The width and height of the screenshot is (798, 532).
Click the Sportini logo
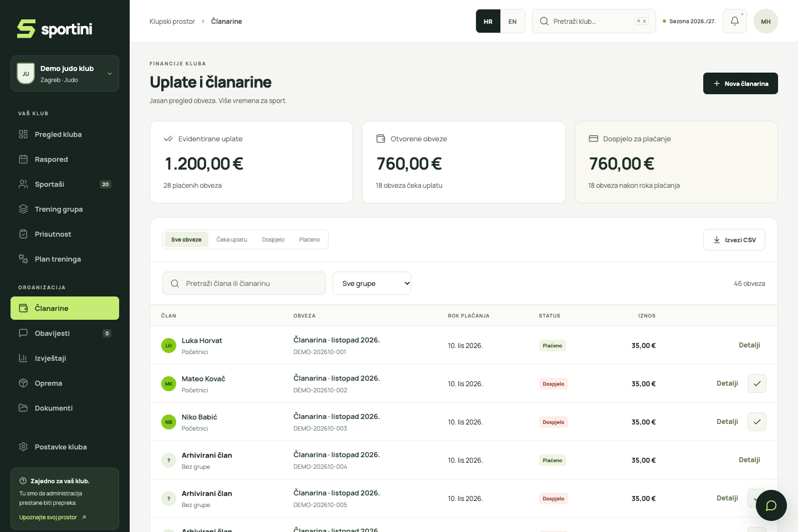coord(54,29)
